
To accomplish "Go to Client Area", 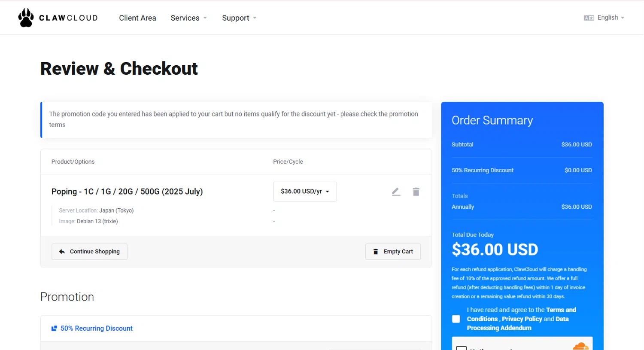I will [137, 18].
